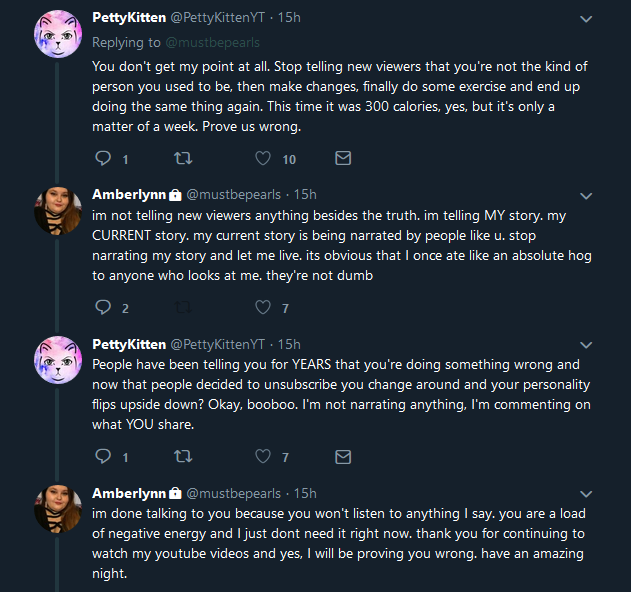Click Amberlynn's profile photo on last tweet
Image resolution: width=631 pixels, height=592 pixels.
click(58, 509)
